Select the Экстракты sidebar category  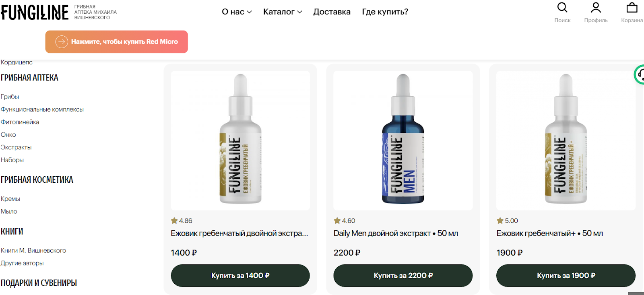coord(16,147)
